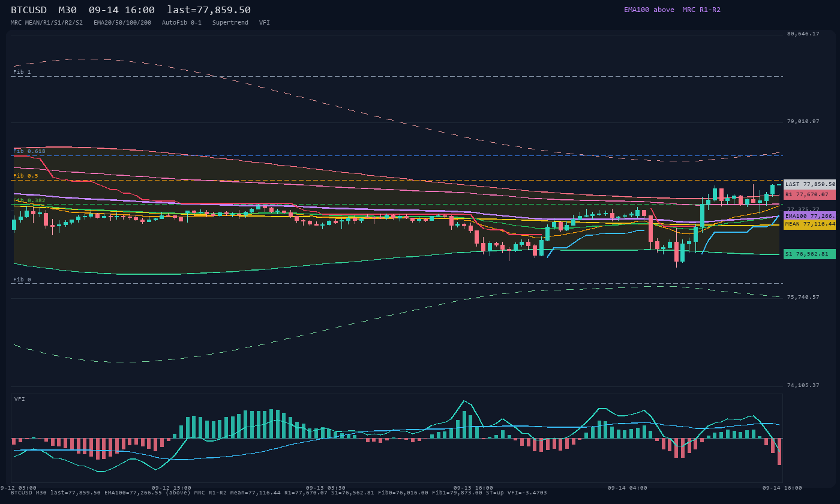
Task: Click the last=77,859.50 readout in the title
Action: tap(209, 10)
